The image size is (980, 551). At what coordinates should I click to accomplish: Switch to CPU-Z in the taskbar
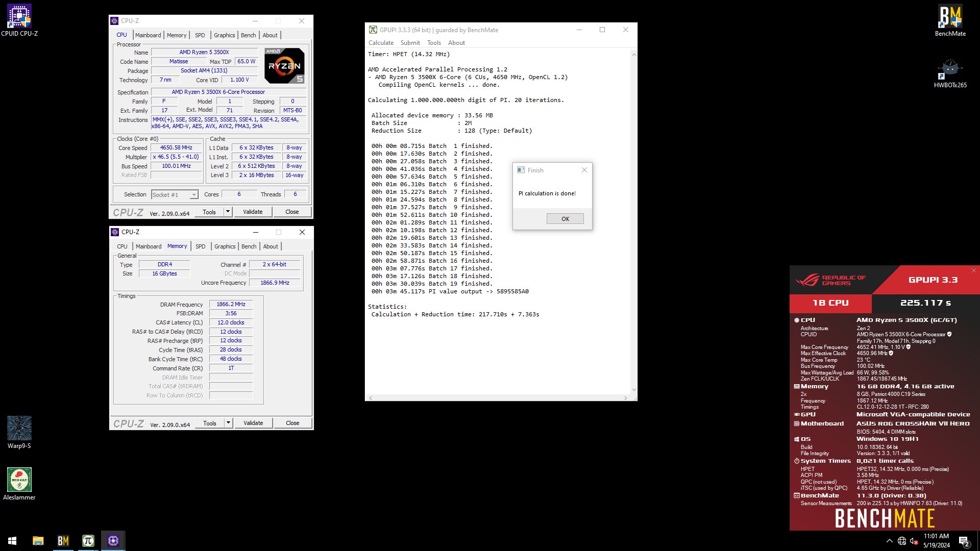pyautogui.click(x=113, y=540)
